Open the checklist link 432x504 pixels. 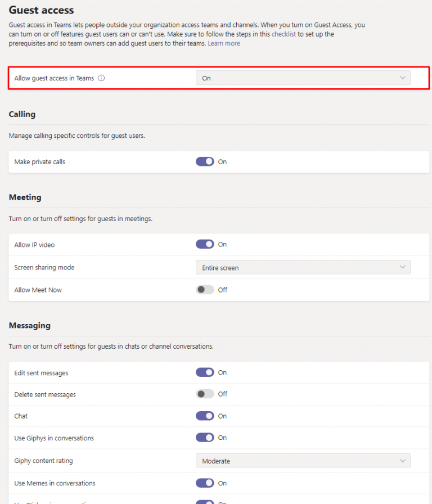click(x=283, y=34)
